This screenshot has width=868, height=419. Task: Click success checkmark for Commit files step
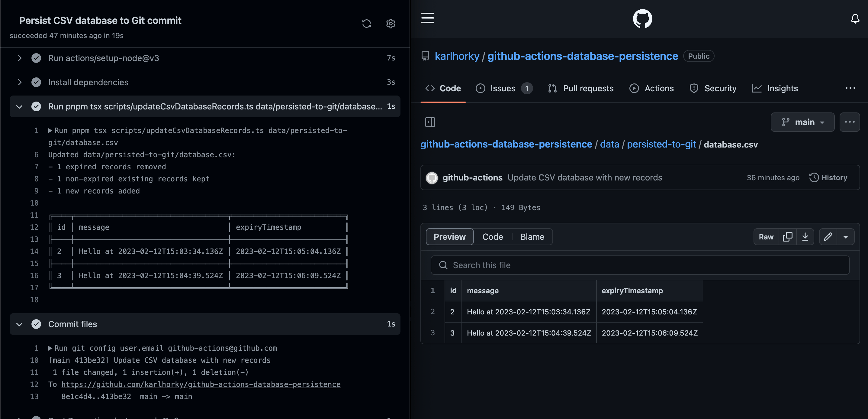[x=36, y=324]
